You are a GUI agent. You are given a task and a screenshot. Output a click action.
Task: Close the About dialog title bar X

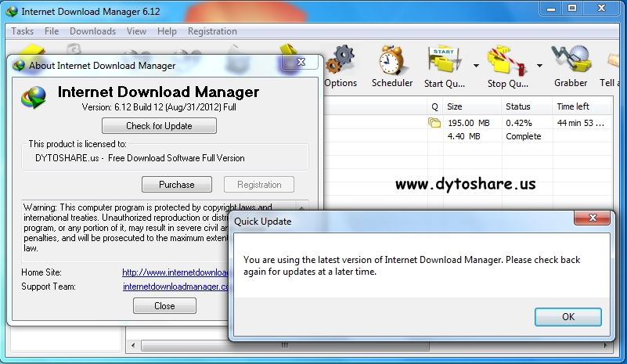click(x=301, y=62)
